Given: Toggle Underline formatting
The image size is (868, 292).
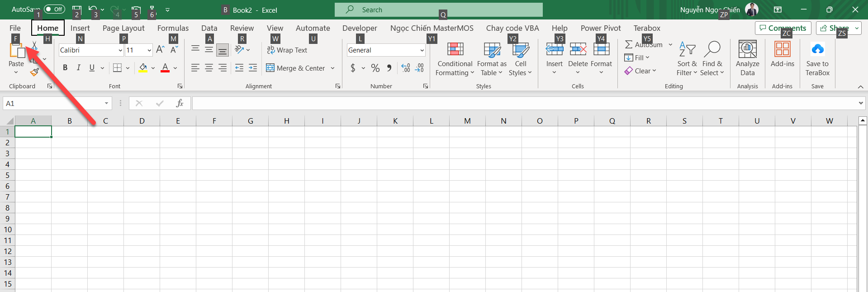Looking at the screenshot, I should tap(92, 68).
